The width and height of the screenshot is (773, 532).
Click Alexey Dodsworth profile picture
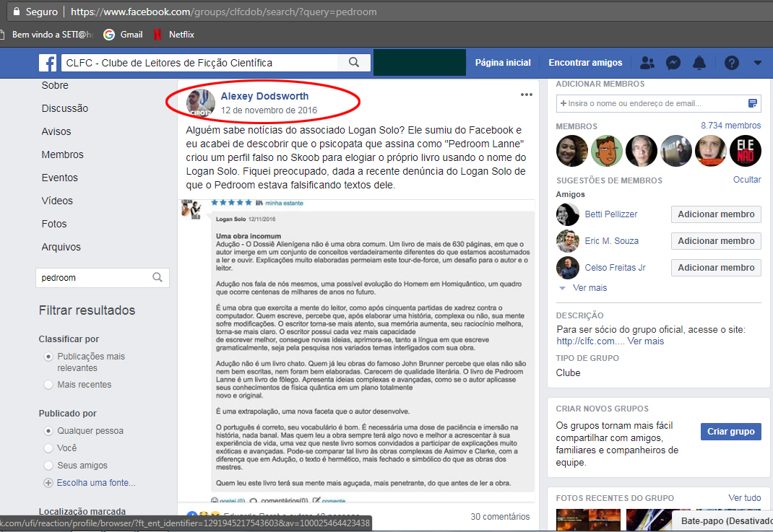pyautogui.click(x=201, y=103)
